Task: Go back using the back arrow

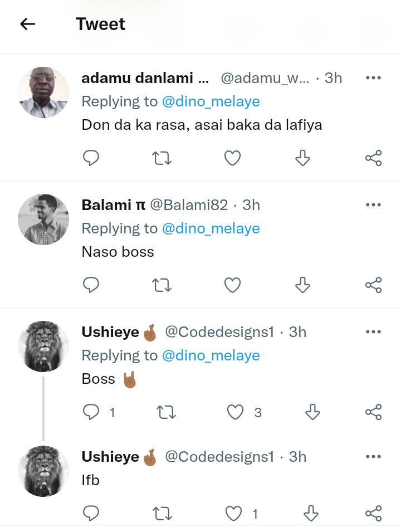Action: 27,24
